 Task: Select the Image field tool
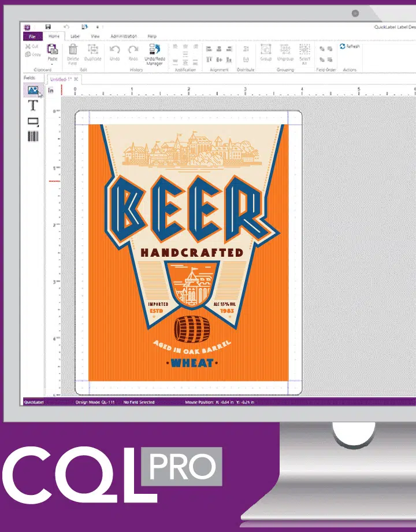pos(32,90)
